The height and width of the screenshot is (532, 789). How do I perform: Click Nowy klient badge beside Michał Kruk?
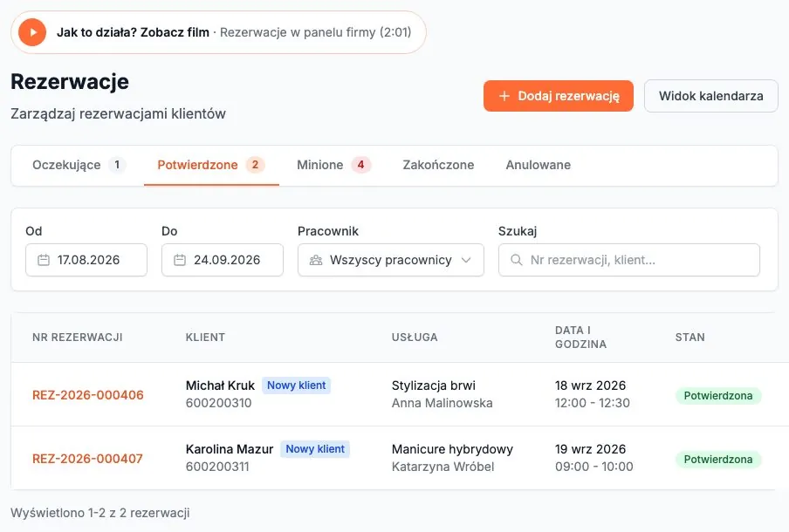pyautogui.click(x=297, y=385)
